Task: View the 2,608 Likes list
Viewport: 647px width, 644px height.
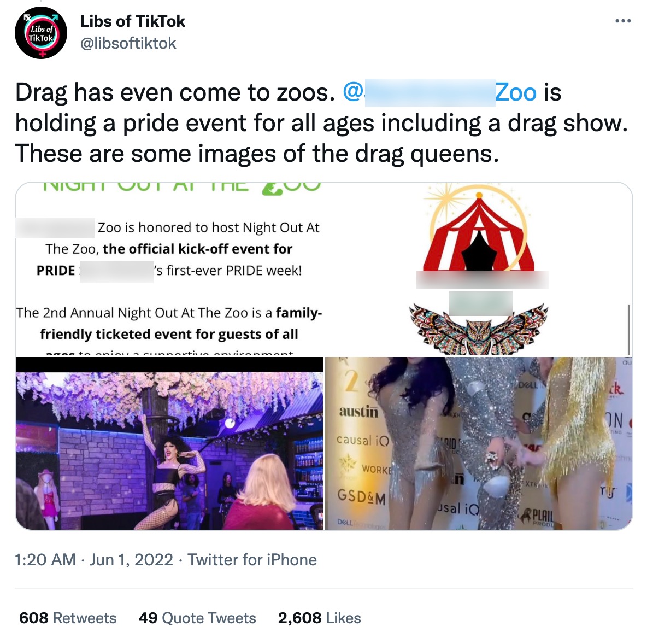Action: coord(319,618)
